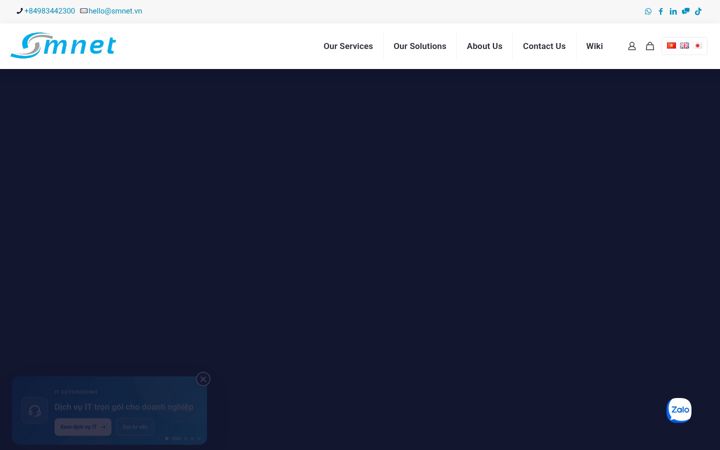Call phone number +84983442300
This screenshot has height=450, width=720.
pos(50,11)
